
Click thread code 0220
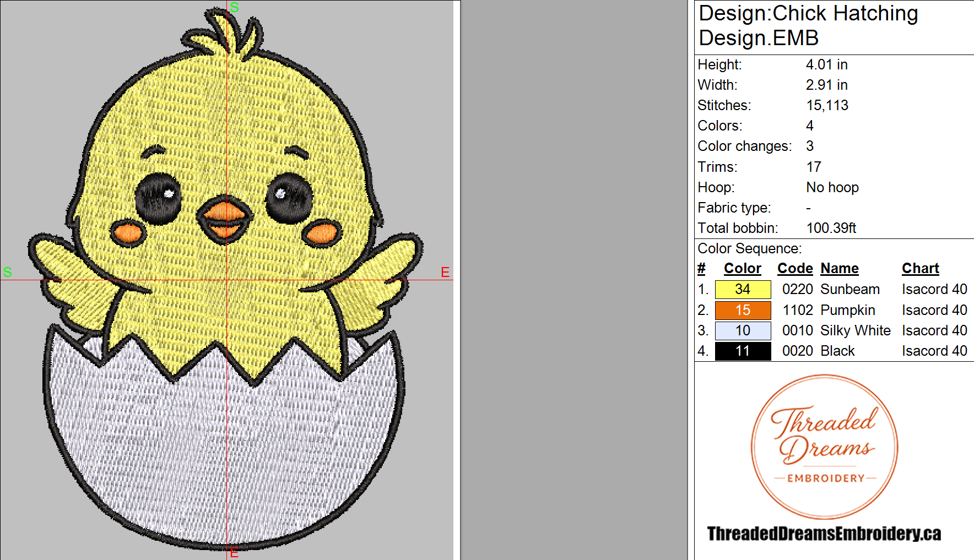797,290
